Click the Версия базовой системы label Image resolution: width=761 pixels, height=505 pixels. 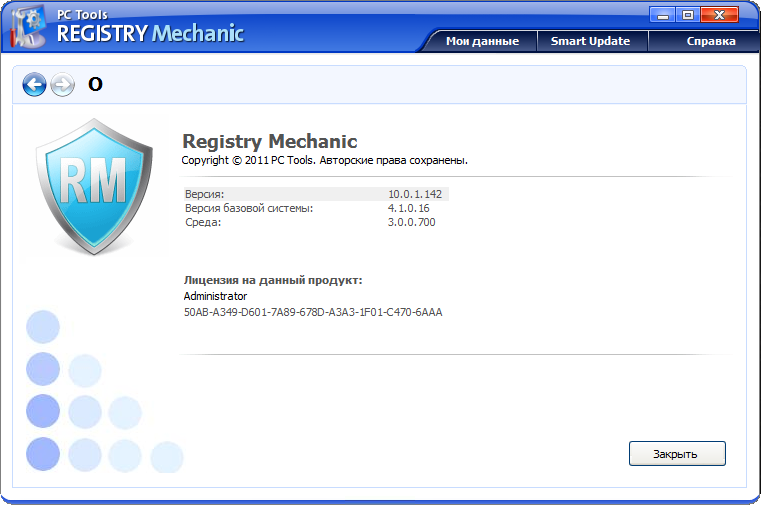tap(249, 209)
